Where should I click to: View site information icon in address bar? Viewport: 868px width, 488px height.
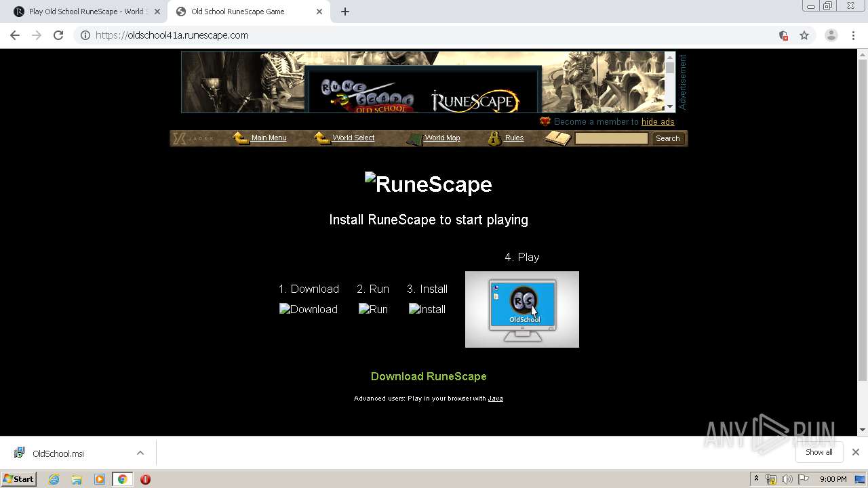pyautogui.click(x=85, y=35)
